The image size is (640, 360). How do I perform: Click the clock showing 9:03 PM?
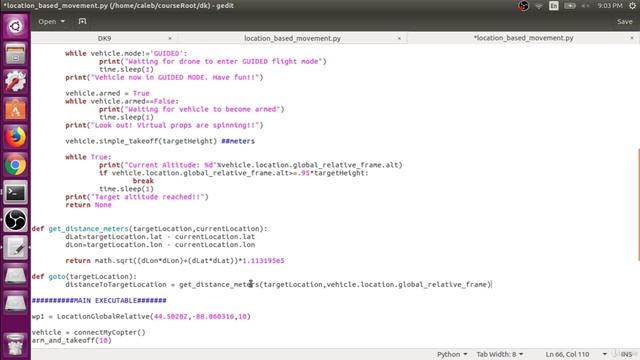coord(610,6)
